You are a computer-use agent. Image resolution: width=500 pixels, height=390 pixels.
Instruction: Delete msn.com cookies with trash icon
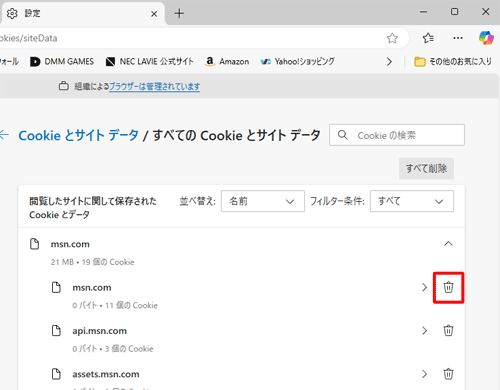(448, 287)
